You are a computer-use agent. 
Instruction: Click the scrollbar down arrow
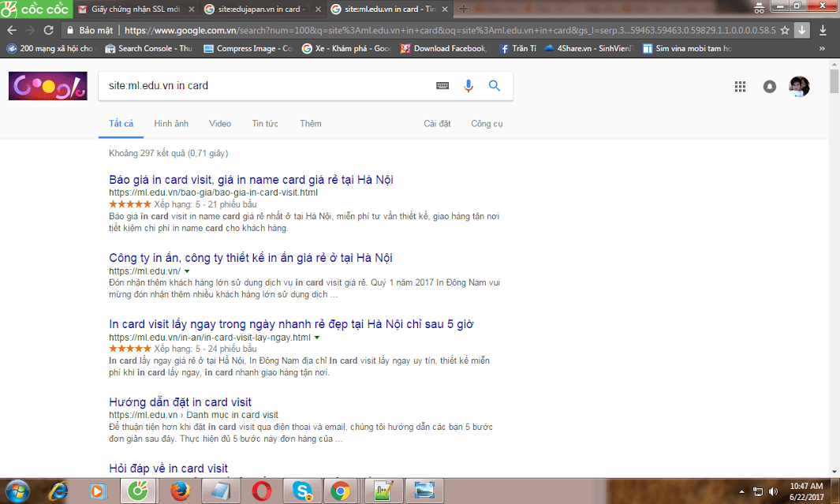coord(834,472)
